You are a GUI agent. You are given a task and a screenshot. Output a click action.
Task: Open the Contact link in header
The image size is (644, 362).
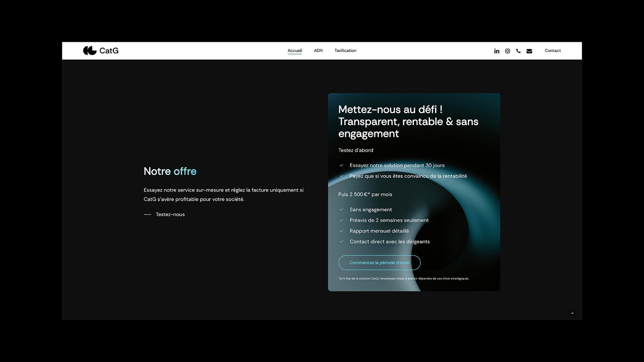click(553, 51)
